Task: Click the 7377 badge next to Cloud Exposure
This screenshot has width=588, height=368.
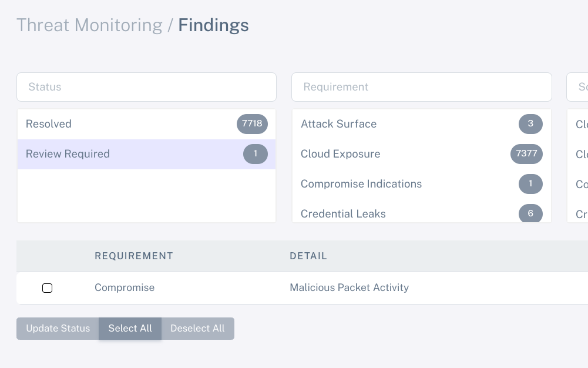Action: pos(526,154)
